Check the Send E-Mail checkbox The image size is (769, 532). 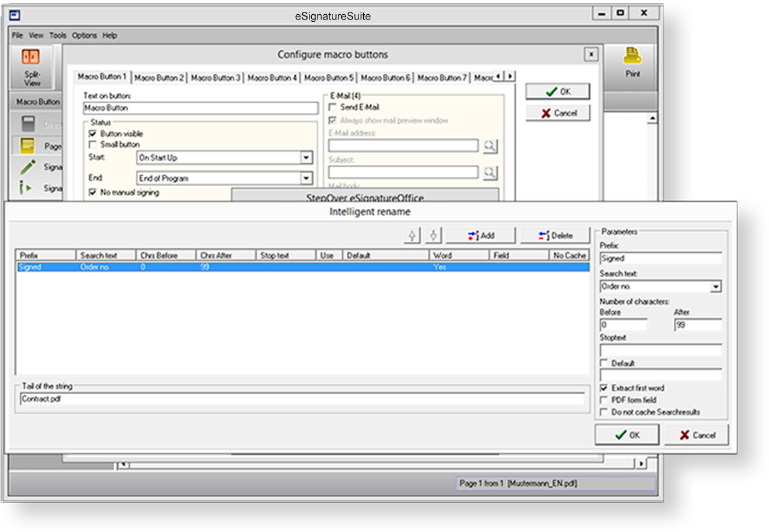click(332, 107)
